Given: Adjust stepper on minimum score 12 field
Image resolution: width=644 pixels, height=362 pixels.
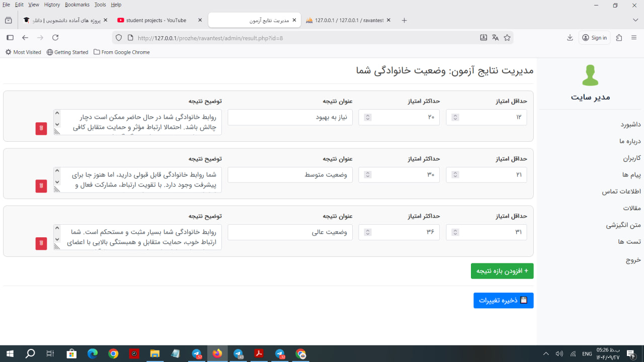Looking at the screenshot, I should click(x=455, y=117).
